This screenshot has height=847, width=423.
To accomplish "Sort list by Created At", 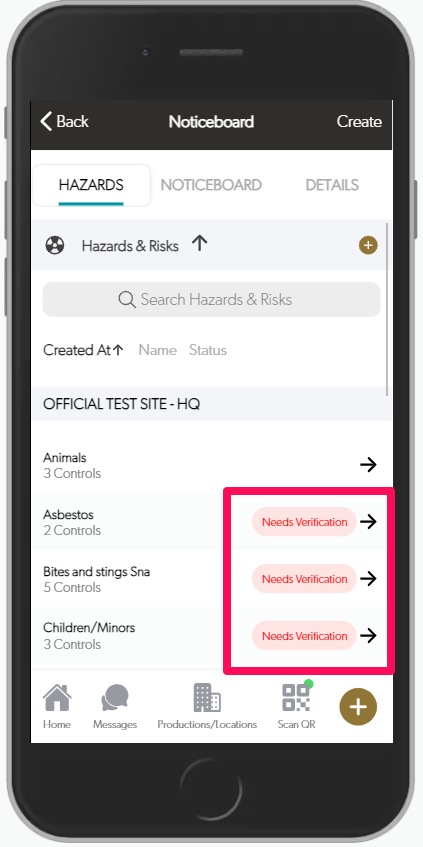I will tap(83, 350).
